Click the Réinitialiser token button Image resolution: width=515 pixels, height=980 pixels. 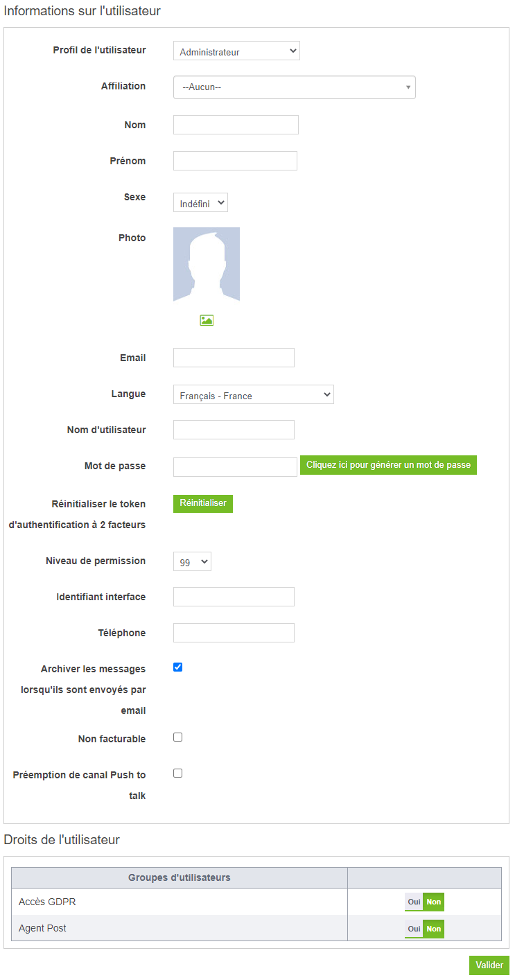click(203, 503)
